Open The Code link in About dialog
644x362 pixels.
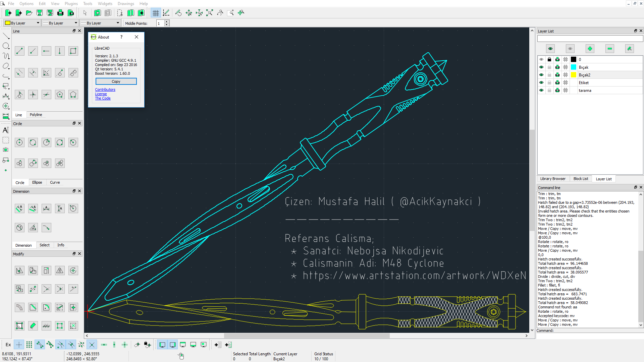point(103,98)
